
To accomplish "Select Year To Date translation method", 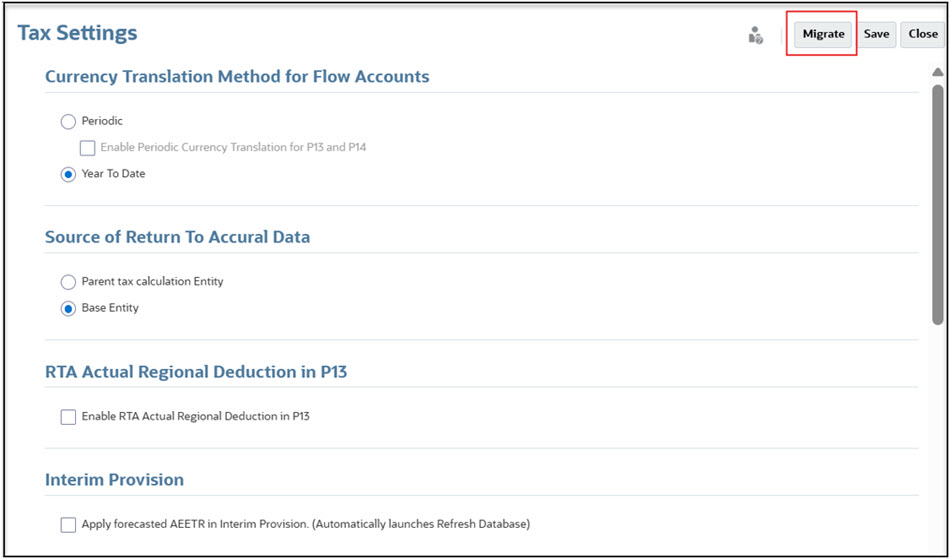I will click(x=68, y=174).
